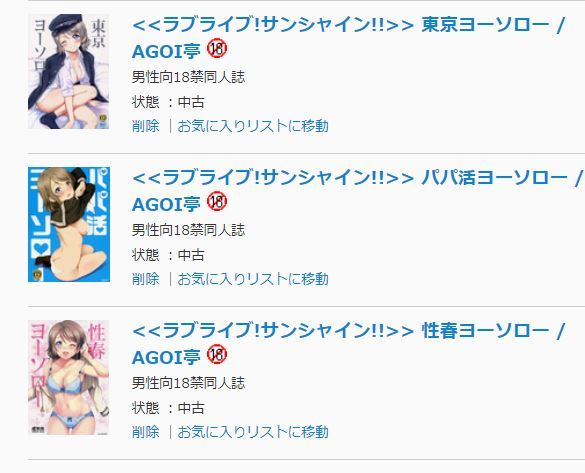Viewport: 585px width, 473px height.
Task: Move 東京ヨーソロー to お気に入りリスト
Action: coord(253,126)
